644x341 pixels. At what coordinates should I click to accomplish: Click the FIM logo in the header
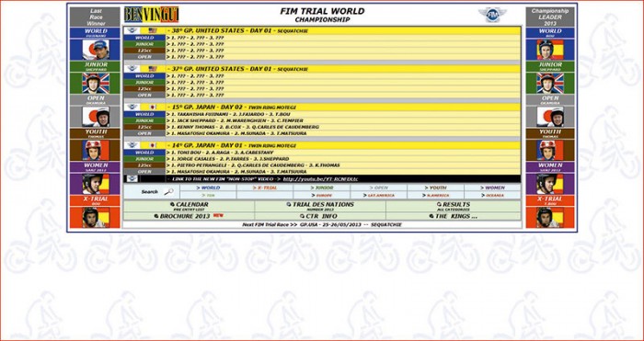point(492,15)
